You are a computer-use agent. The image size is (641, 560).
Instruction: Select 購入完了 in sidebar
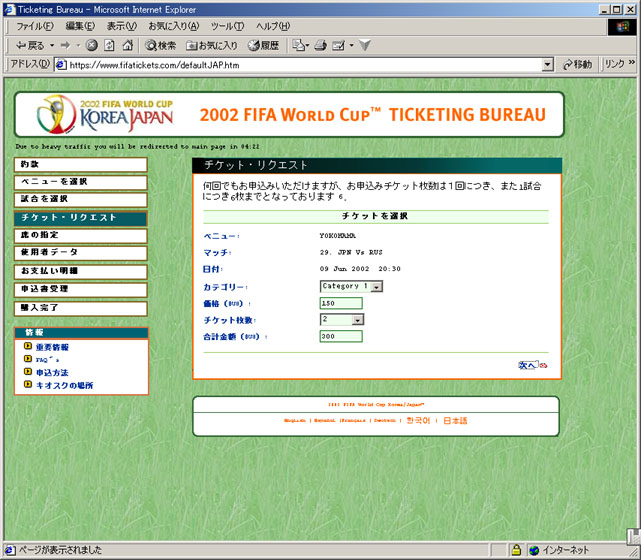(81, 308)
